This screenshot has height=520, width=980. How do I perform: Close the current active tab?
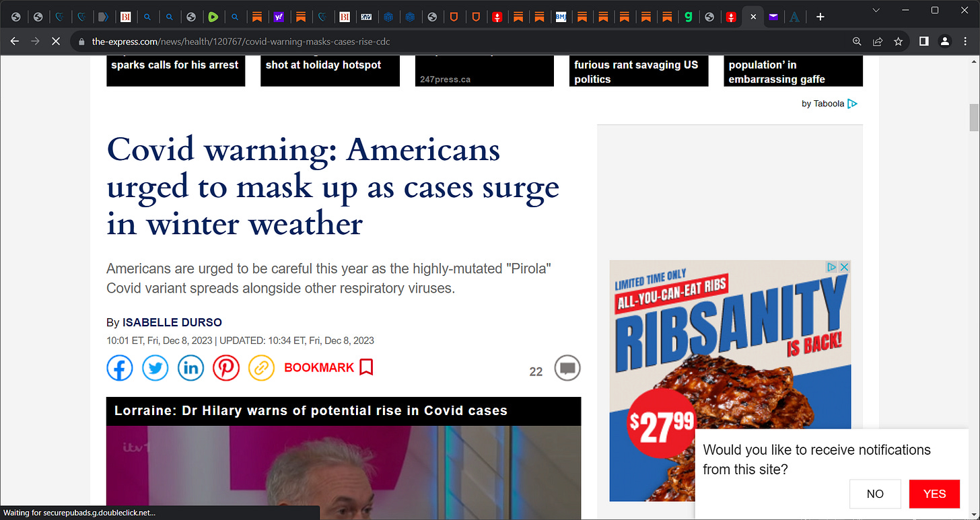coord(753,17)
